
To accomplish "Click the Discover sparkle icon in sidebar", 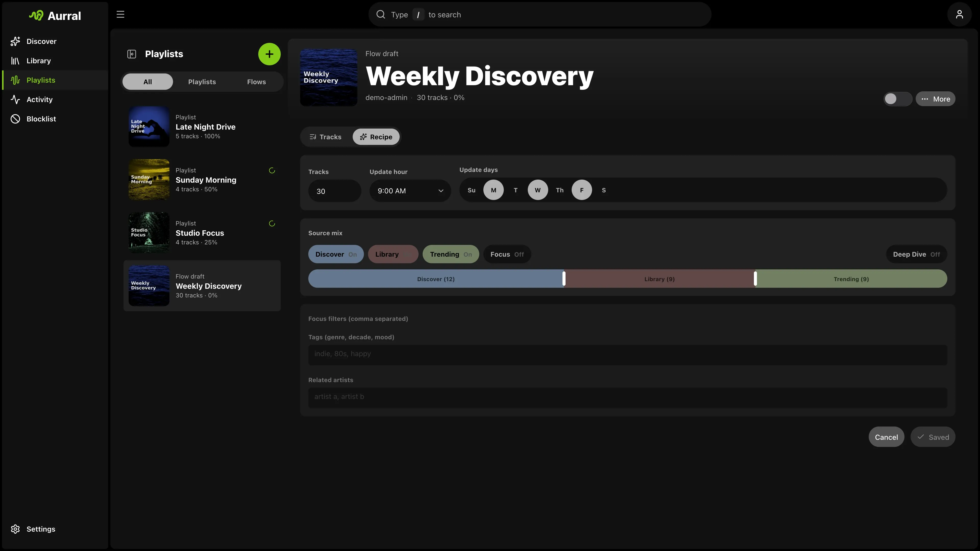I will [x=15, y=41].
